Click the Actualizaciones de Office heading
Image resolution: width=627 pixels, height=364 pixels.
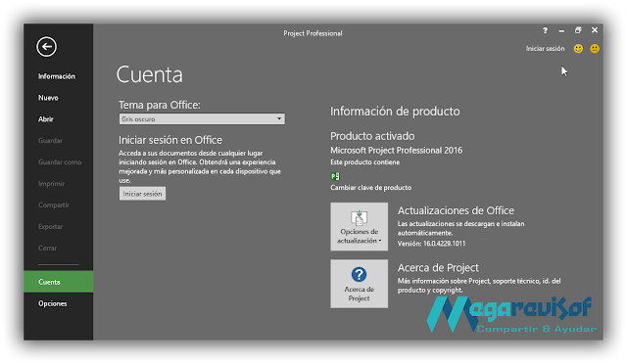[x=456, y=210]
